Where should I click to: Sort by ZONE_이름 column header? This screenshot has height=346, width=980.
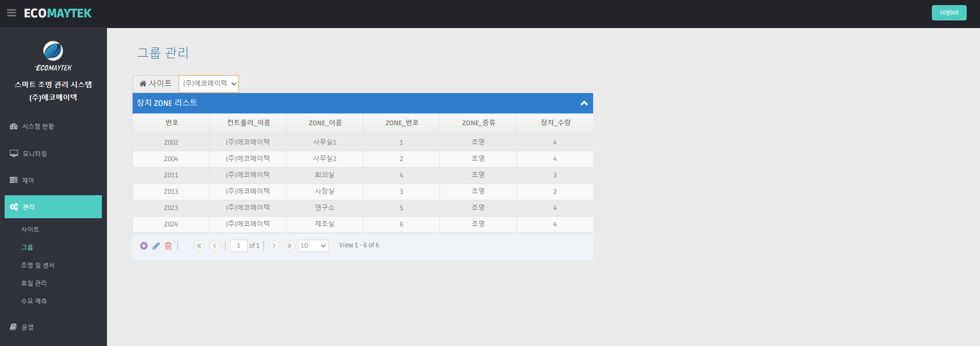click(325, 123)
